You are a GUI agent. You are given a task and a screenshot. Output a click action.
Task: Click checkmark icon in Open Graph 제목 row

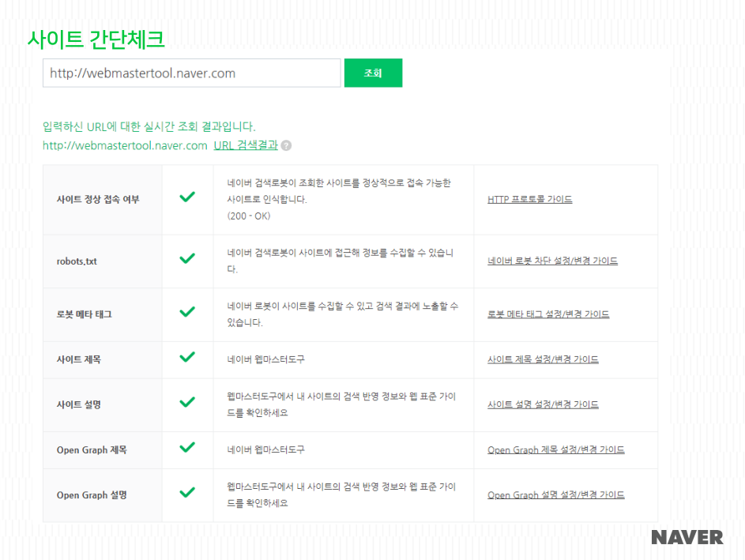187,447
